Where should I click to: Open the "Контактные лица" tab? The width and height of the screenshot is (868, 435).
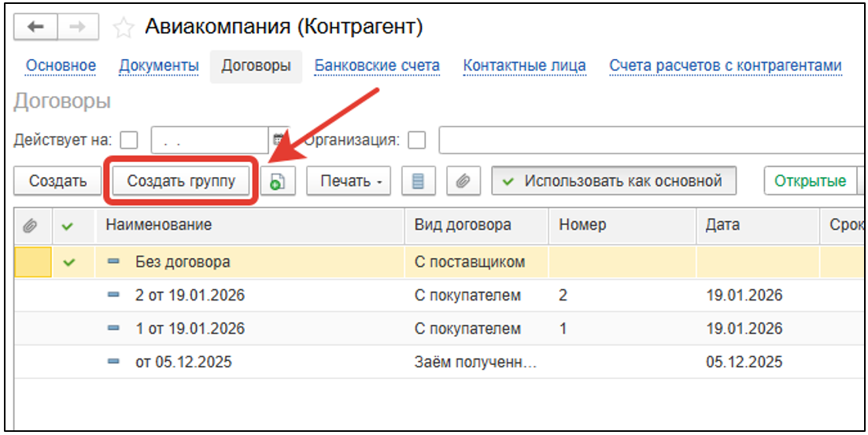coord(524,66)
